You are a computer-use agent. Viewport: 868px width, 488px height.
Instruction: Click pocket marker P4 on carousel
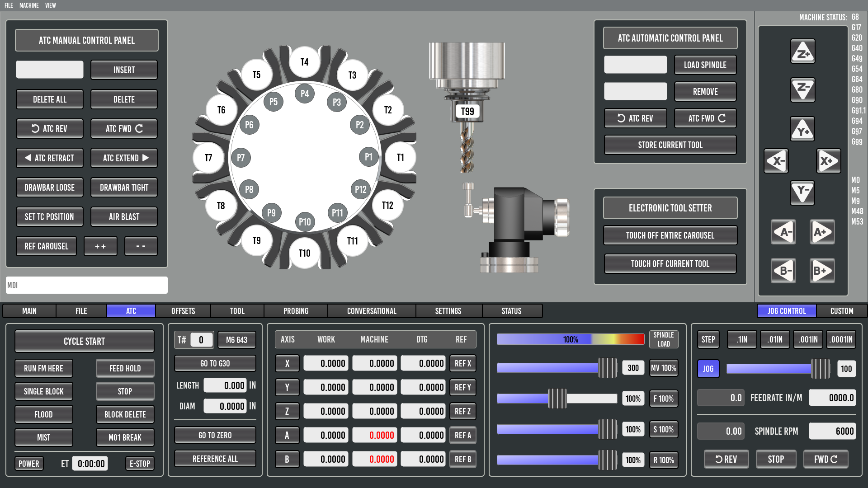tap(305, 94)
